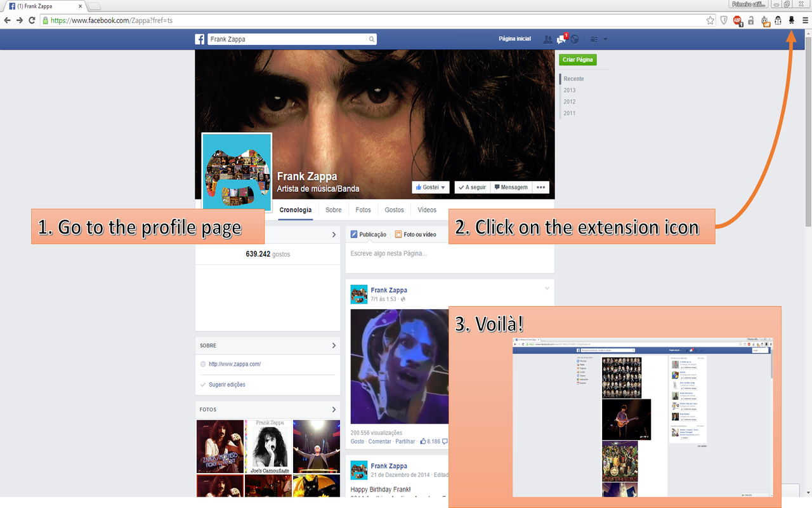Switch to the Fotos tab
Image resolution: width=812 pixels, height=508 pixels.
[x=363, y=210]
